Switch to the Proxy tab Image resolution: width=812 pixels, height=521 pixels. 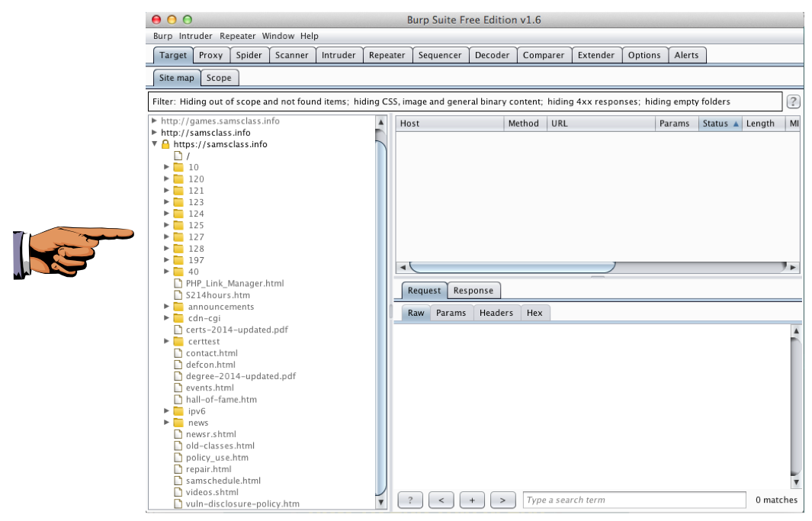pyautogui.click(x=210, y=55)
